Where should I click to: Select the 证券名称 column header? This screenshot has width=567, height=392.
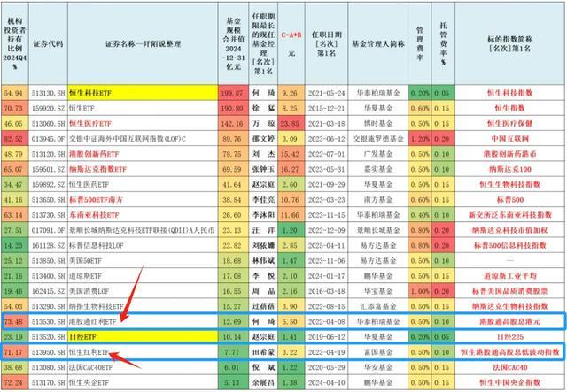point(143,44)
